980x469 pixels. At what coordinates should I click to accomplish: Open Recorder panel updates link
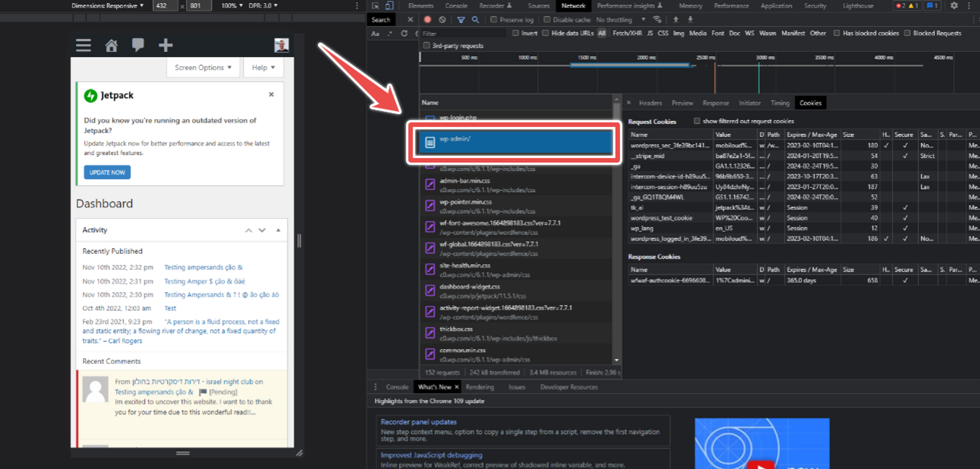point(418,422)
